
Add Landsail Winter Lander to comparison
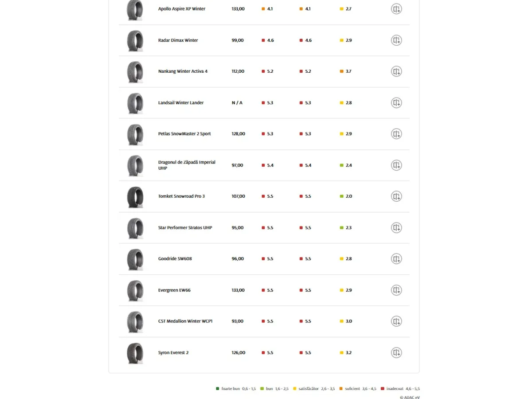(x=396, y=103)
